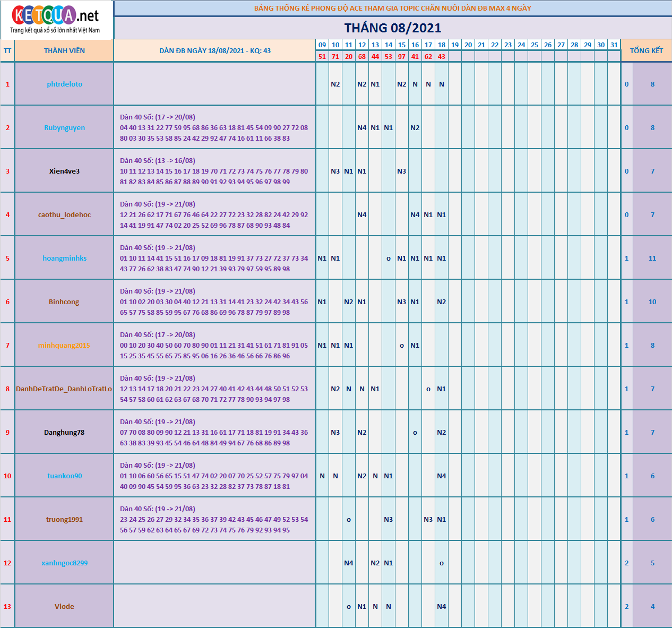Click number line starting '54 57 58 60 61 62'

[205, 400]
